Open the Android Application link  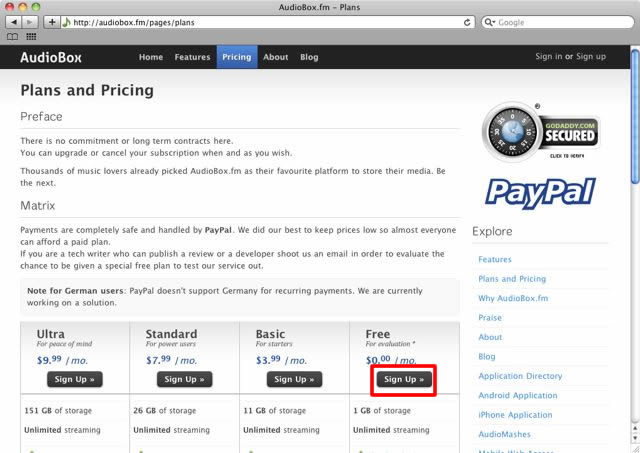pos(518,395)
